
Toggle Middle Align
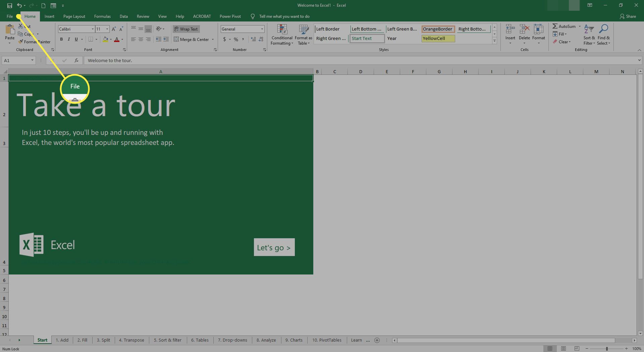click(x=141, y=29)
